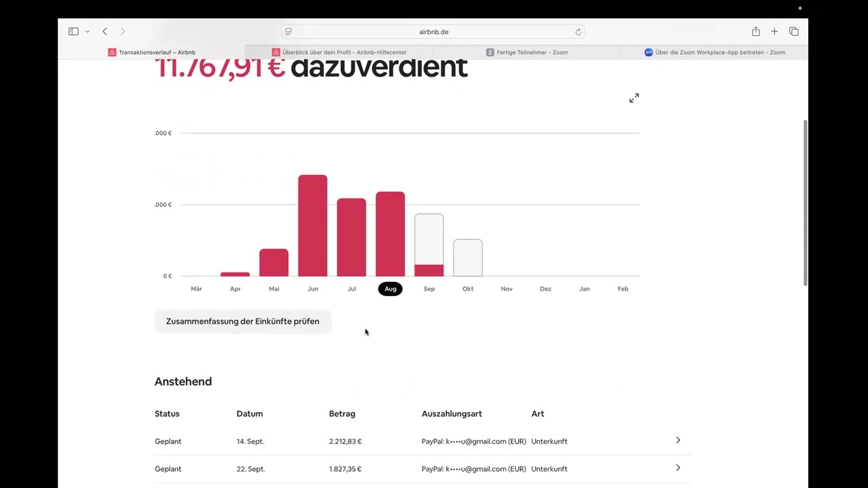
Task: Click the 1.827,35 € amount
Action: [345, 469]
